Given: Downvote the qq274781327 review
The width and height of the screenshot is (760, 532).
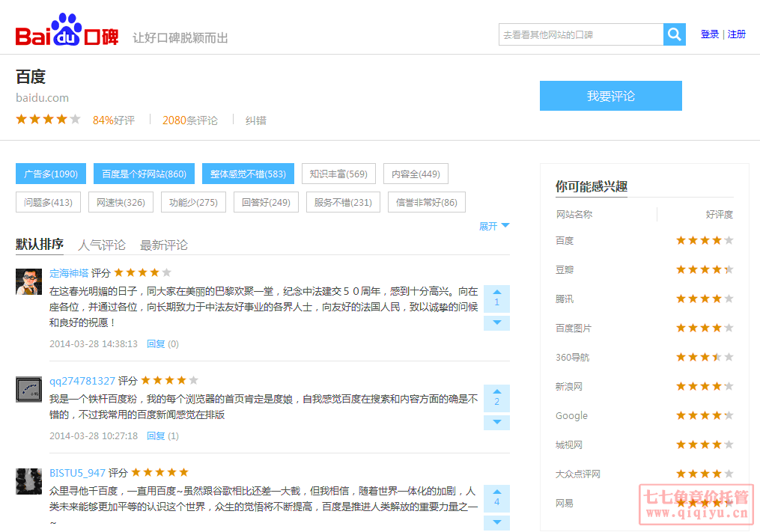Looking at the screenshot, I should [497, 423].
